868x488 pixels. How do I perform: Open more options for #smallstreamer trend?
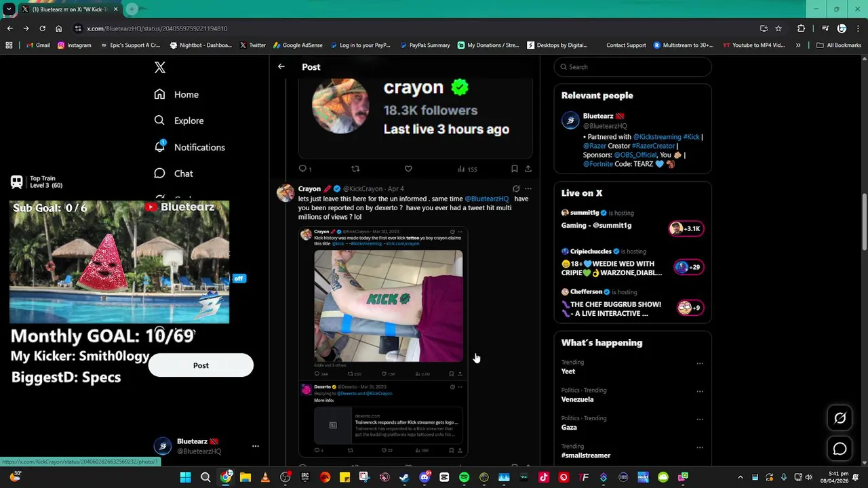(x=700, y=447)
